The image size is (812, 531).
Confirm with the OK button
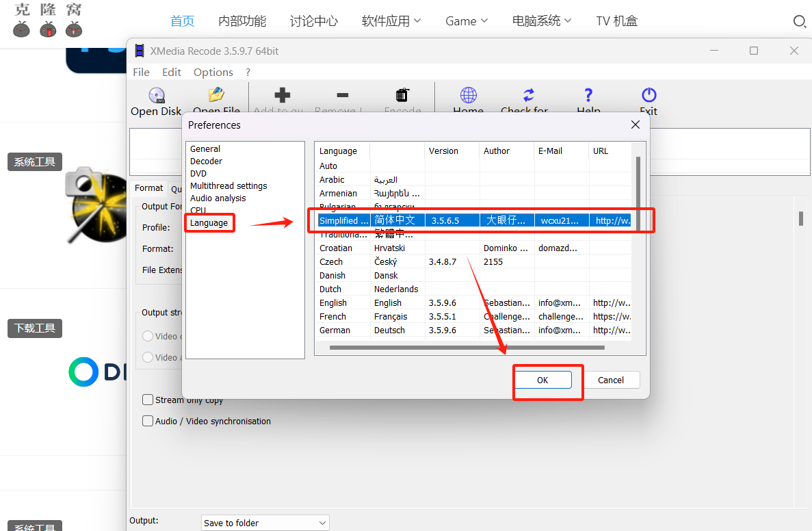[x=542, y=380]
